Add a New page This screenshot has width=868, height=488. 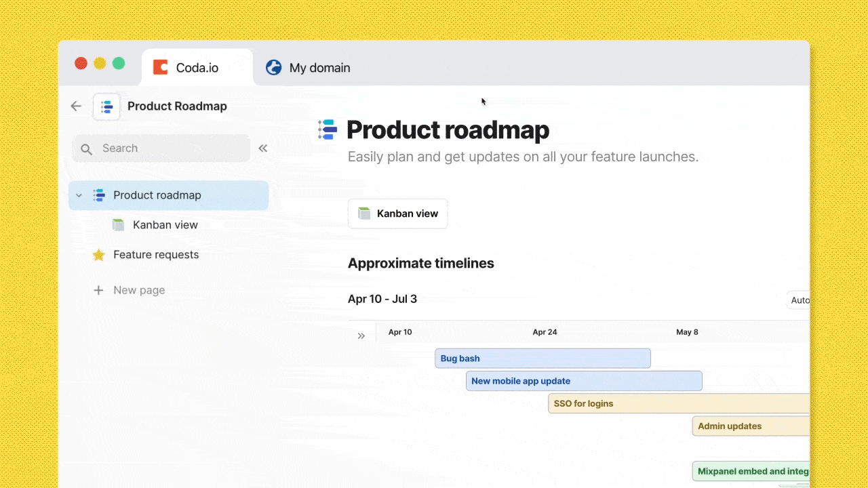[139, 290]
